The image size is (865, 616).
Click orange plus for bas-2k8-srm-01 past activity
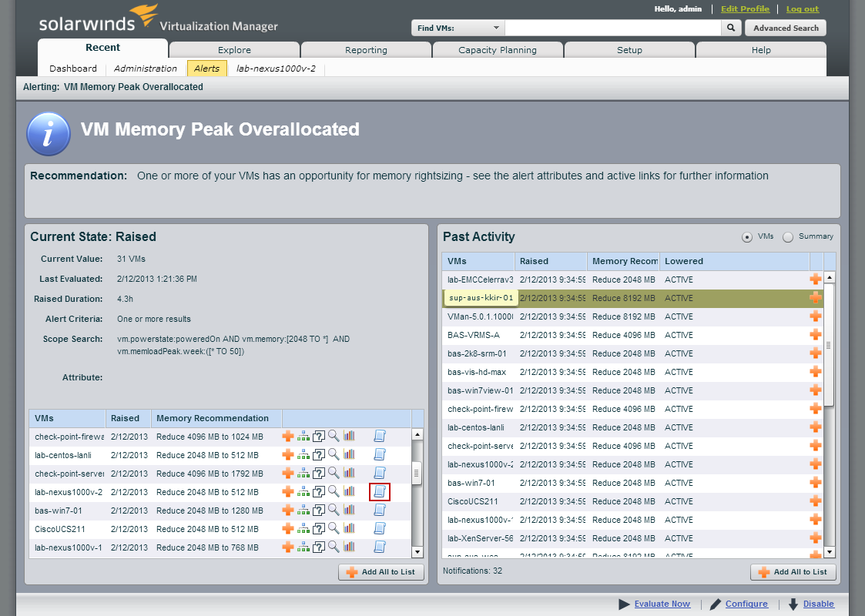tap(816, 353)
